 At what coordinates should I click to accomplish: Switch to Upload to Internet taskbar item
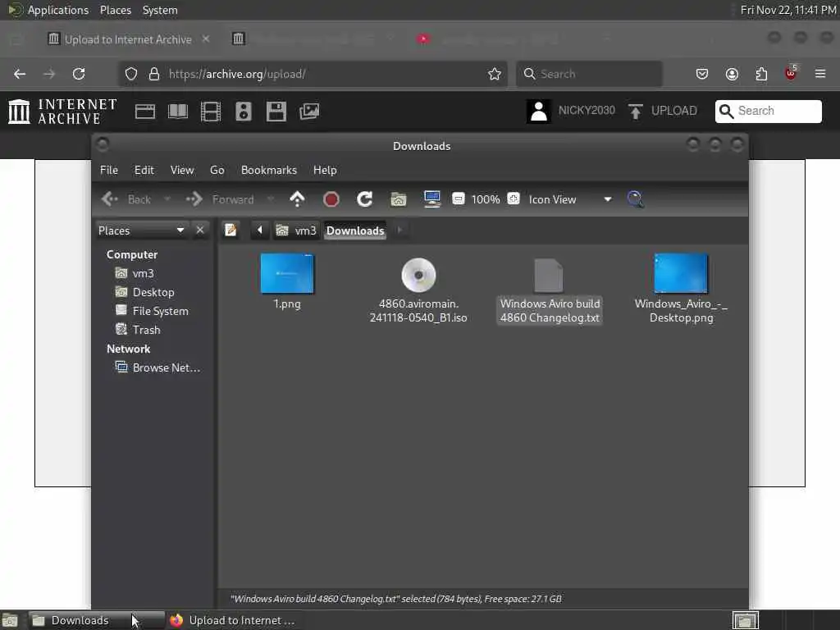[232, 620]
